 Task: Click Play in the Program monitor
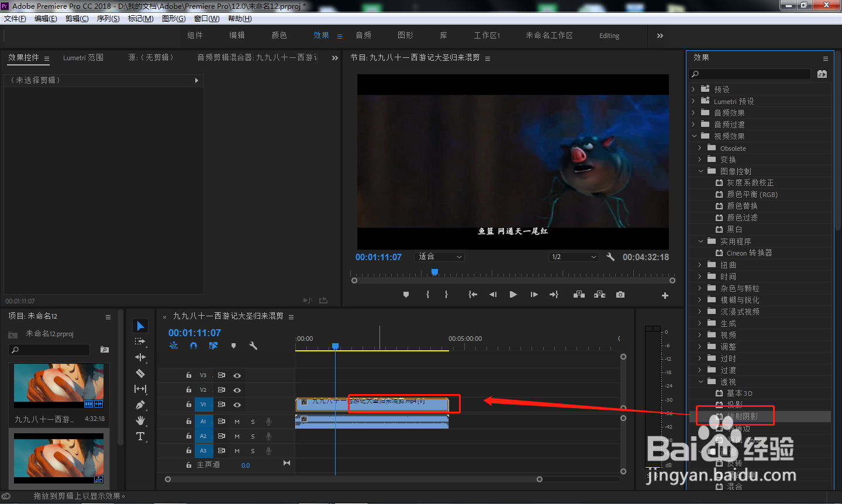point(513,295)
